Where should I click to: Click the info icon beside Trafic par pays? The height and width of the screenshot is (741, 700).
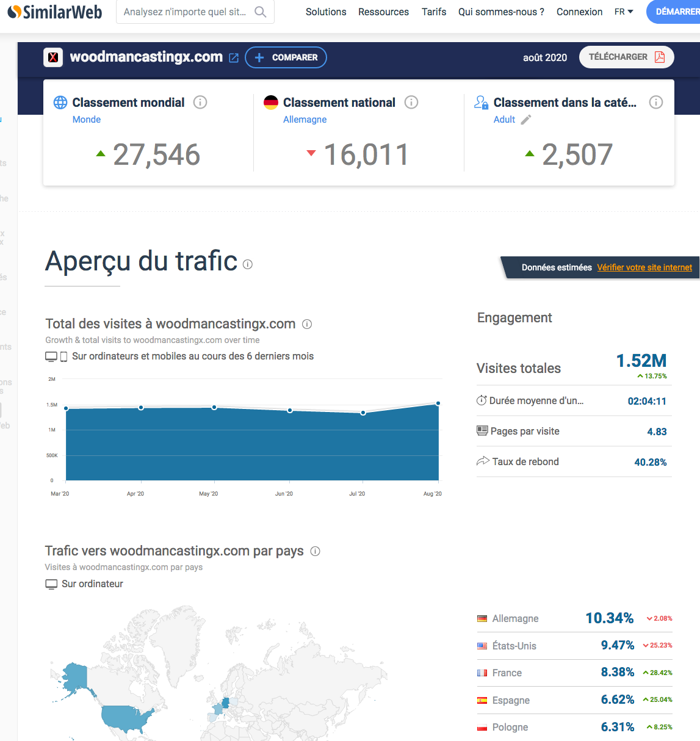pyautogui.click(x=316, y=551)
